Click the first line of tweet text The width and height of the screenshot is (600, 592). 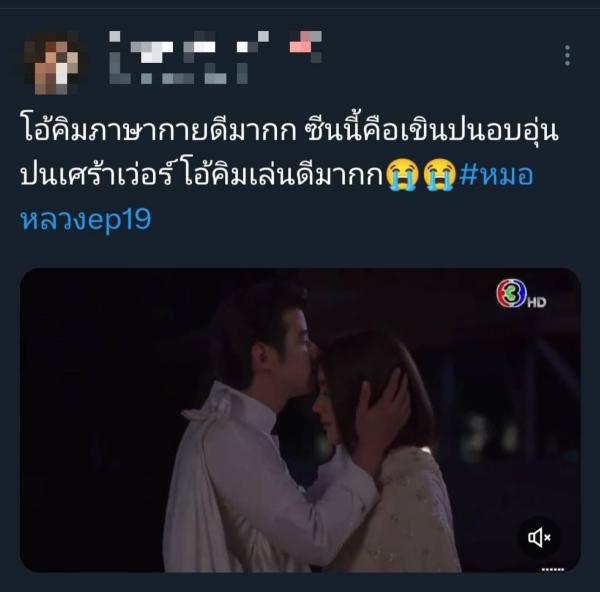point(289,129)
